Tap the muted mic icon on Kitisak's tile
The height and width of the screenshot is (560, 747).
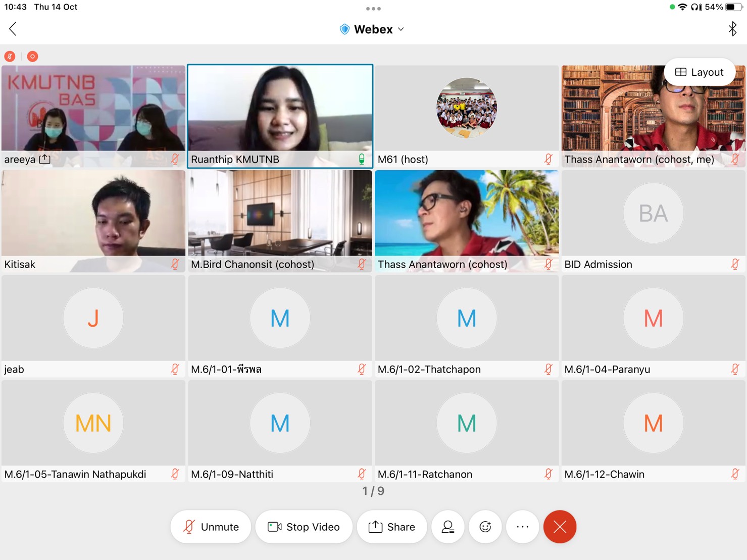point(175,264)
